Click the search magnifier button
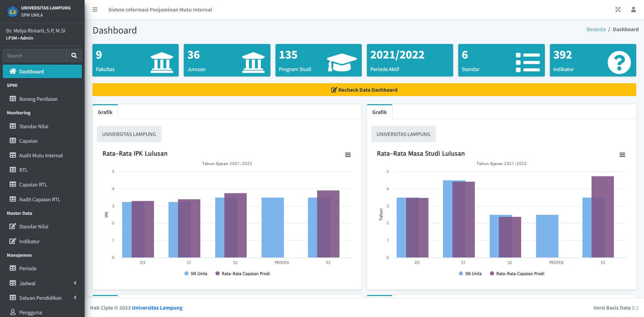 tap(74, 55)
